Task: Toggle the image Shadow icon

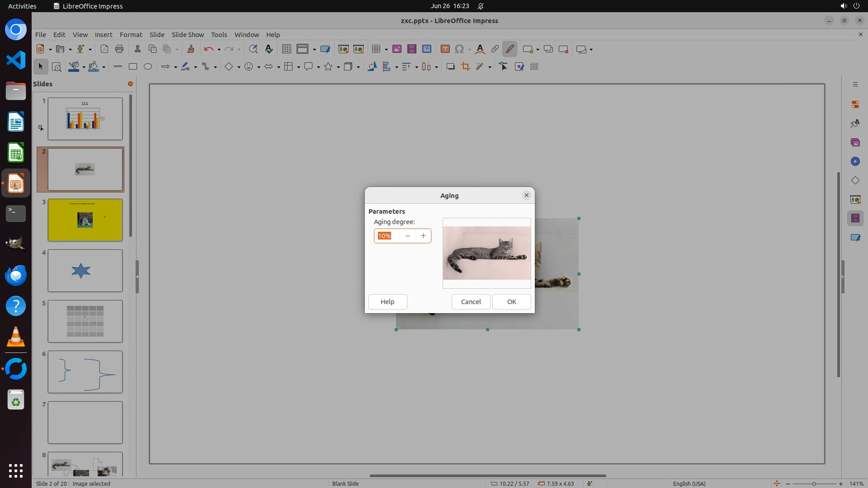Action: [x=450, y=67]
